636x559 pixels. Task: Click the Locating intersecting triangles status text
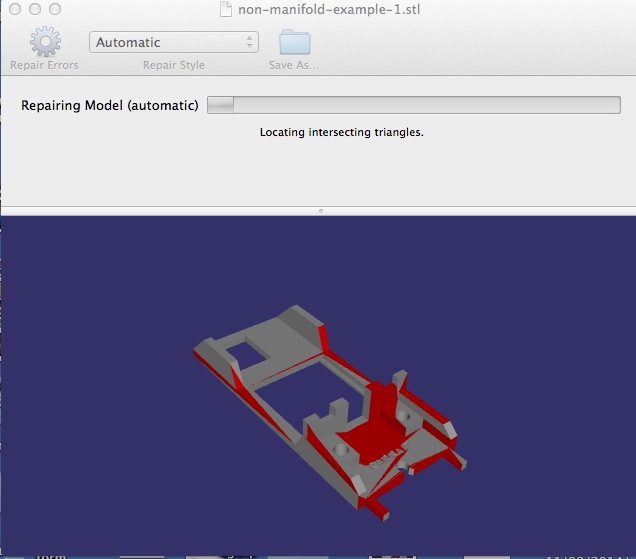(x=341, y=132)
